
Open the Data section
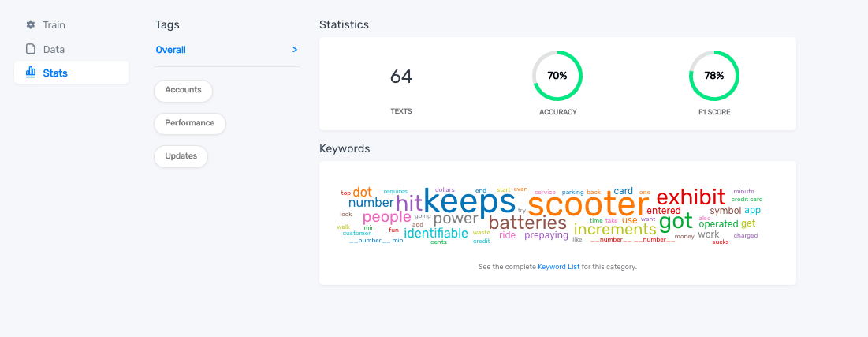click(x=54, y=49)
